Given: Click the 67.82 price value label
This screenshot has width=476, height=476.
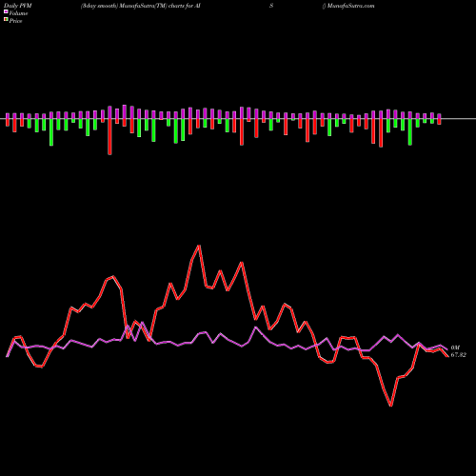Looking at the screenshot, I should [x=459, y=355].
